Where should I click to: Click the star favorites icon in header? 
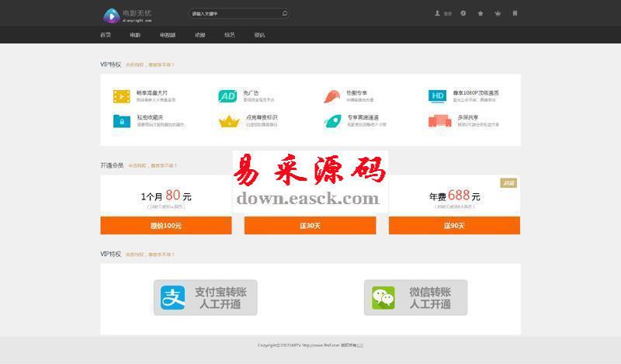point(480,13)
